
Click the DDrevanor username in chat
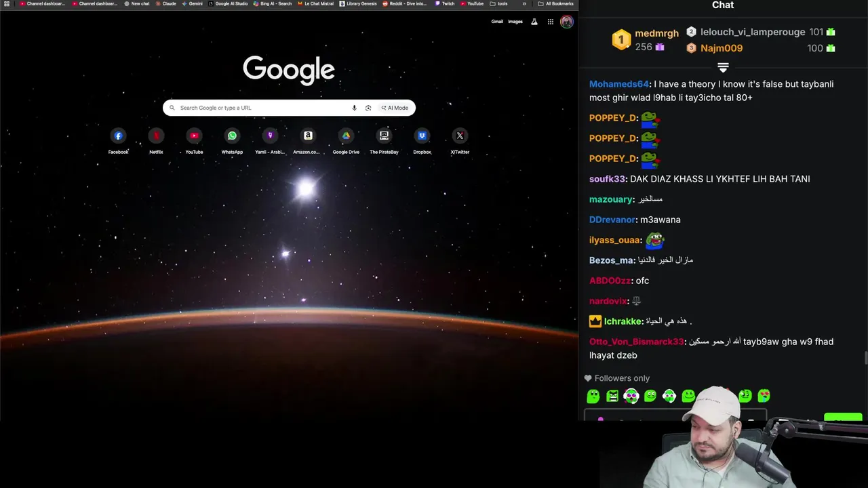tap(612, 220)
